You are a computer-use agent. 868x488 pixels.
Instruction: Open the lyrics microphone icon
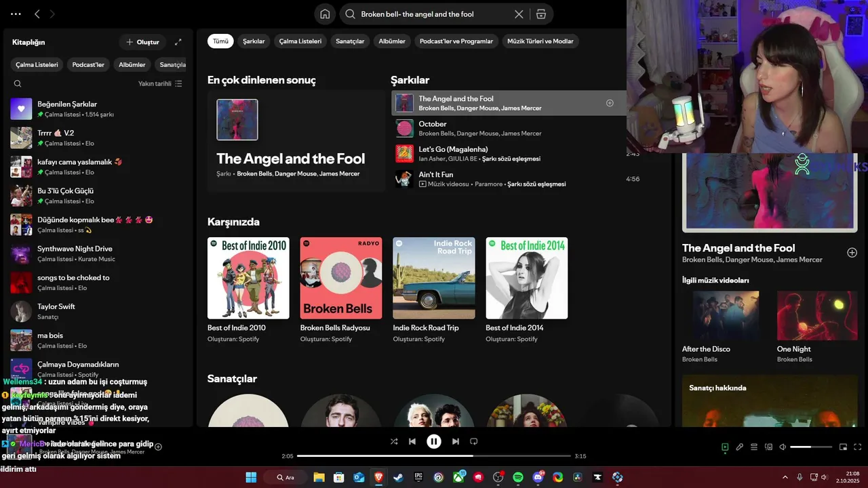click(x=739, y=447)
